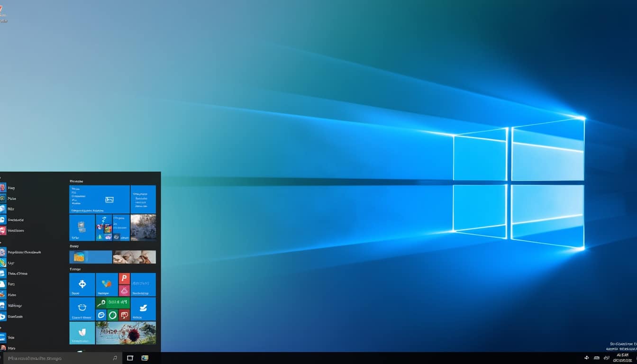Open the small pink tile below the P tile
This screenshot has width=637, height=364.
click(x=124, y=291)
